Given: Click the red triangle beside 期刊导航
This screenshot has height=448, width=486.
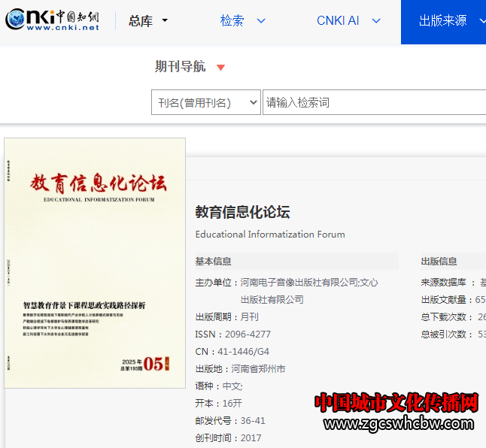Looking at the screenshot, I should point(220,68).
